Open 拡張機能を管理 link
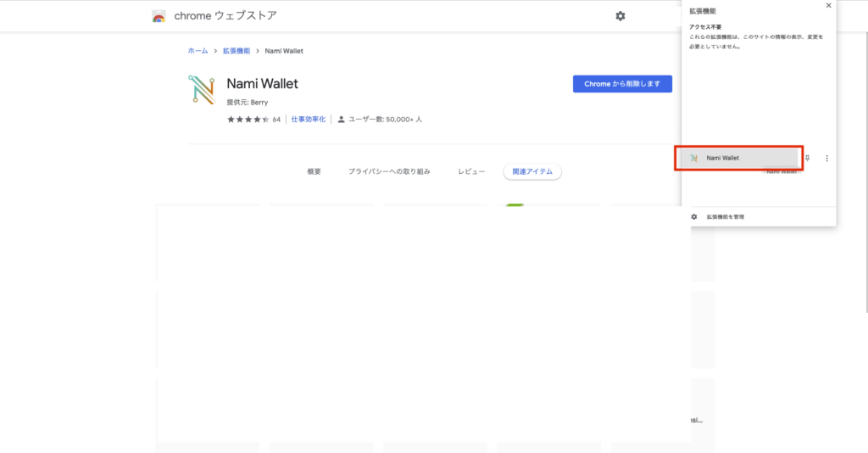 (726, 217)
